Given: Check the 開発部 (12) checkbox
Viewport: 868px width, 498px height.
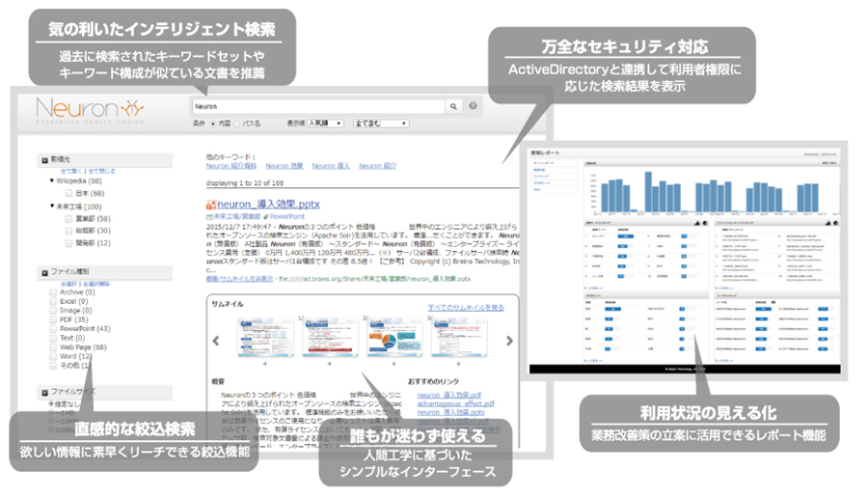Looking at the screenshot, I should (x=68, y=243).
